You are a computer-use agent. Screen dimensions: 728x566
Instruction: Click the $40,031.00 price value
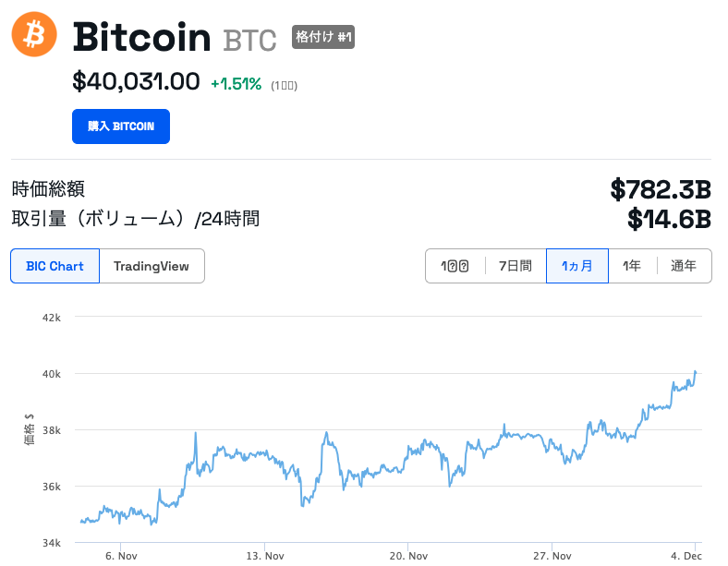click(136, 81)
